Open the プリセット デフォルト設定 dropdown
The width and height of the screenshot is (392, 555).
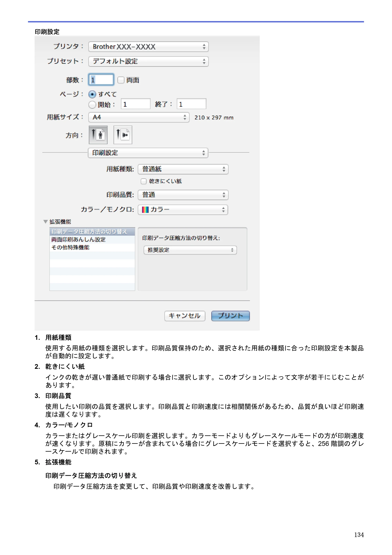[148, 61]
